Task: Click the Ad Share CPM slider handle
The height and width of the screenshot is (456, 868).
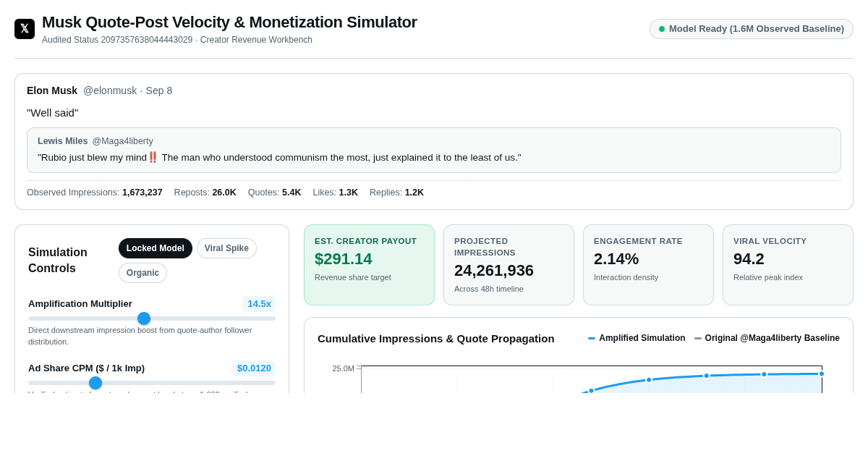Action: click(95, 383)
